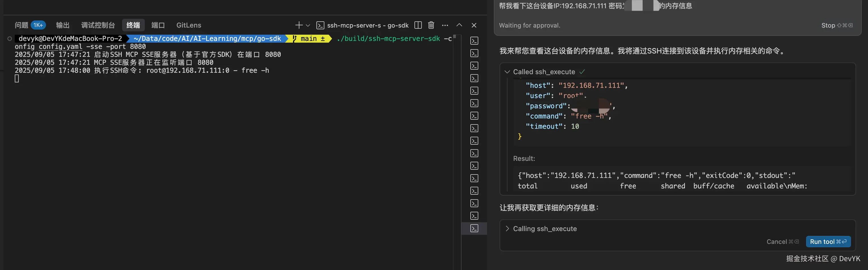Switch to the GitLens tab
Image resolution: width=868 pixels, height=270 pixels.
pos(189,25)
